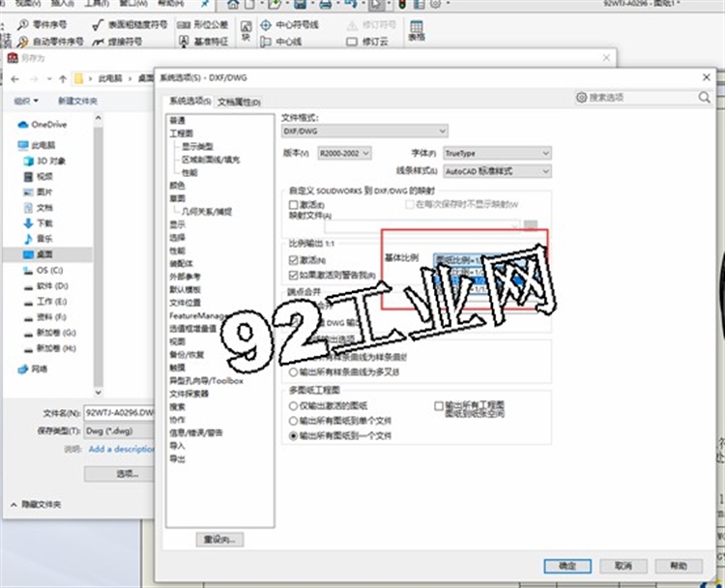Open the 字体 TrueType dropdown
725x588 pixels.
pyautogui.click(x=497, y=153)
